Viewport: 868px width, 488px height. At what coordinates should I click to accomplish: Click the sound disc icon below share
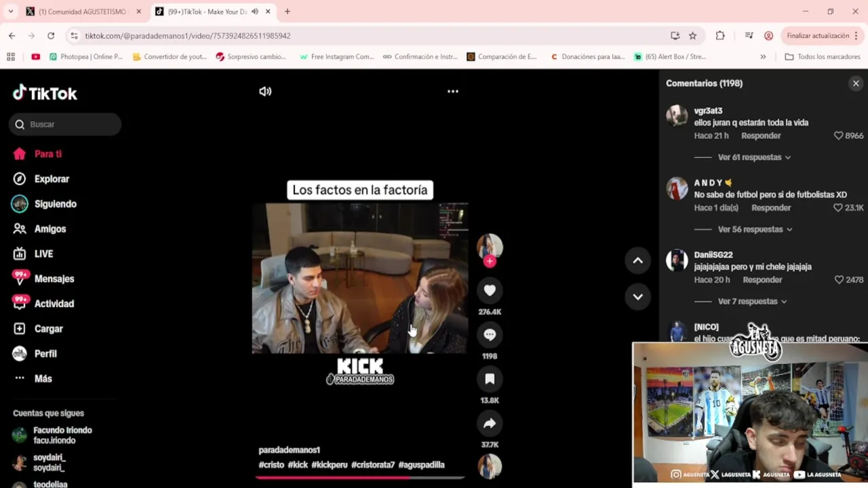pyautogui.click(x=490, y=466)
